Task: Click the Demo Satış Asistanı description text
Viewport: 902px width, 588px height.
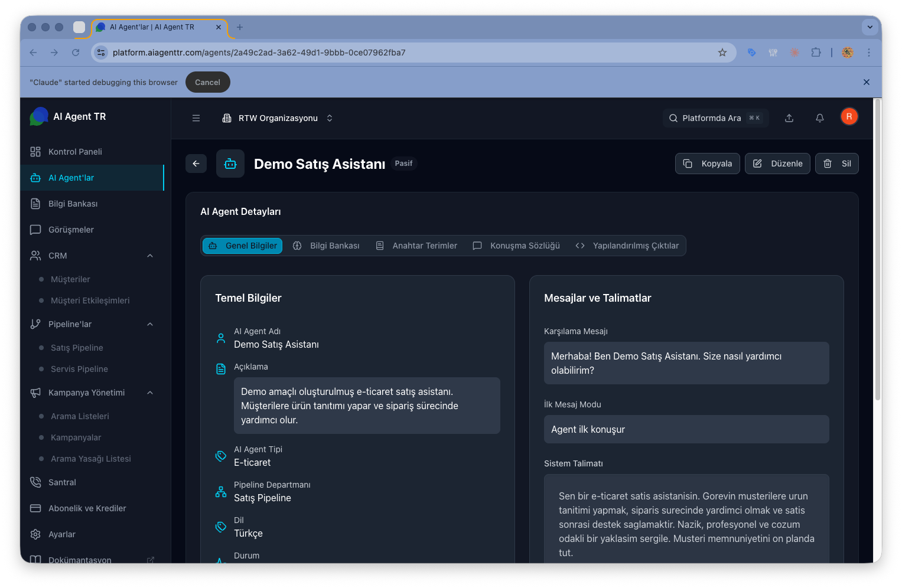Action: pos(367,406)
